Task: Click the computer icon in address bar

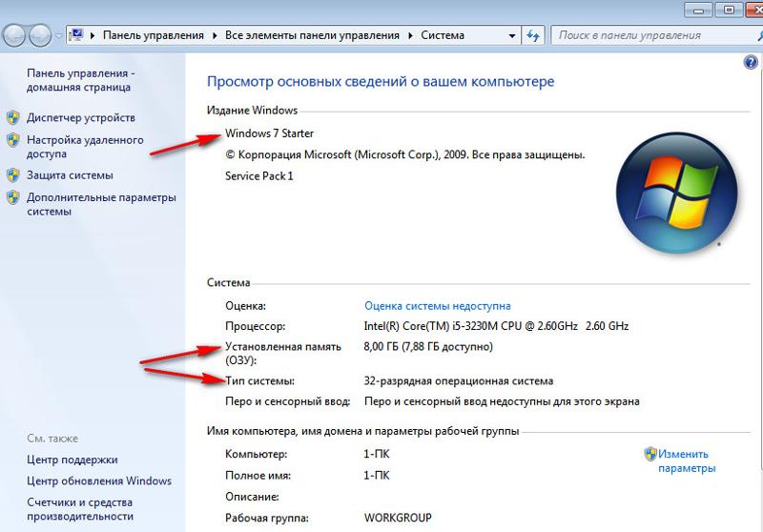Action: point(76,35)
